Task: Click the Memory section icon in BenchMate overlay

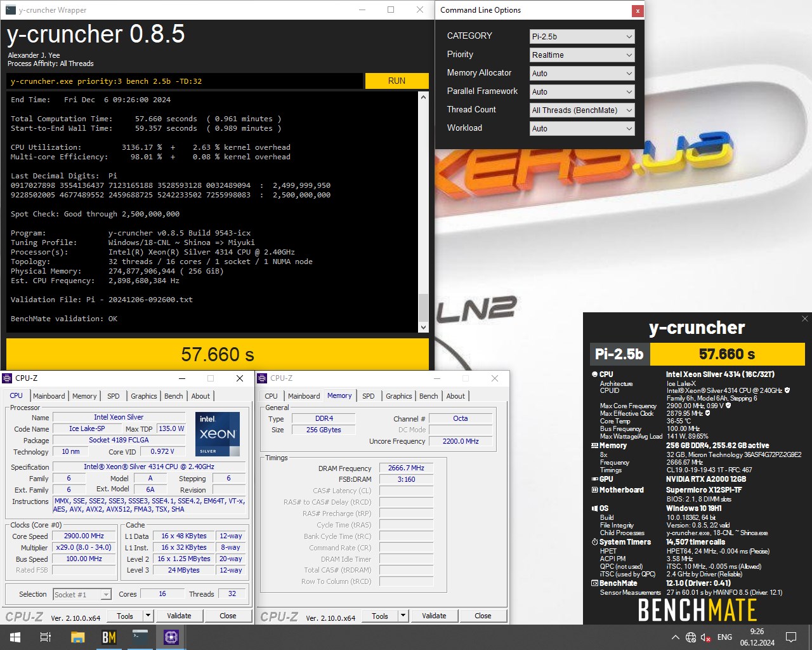Action: pyautogui.click(x=594, y=446)
